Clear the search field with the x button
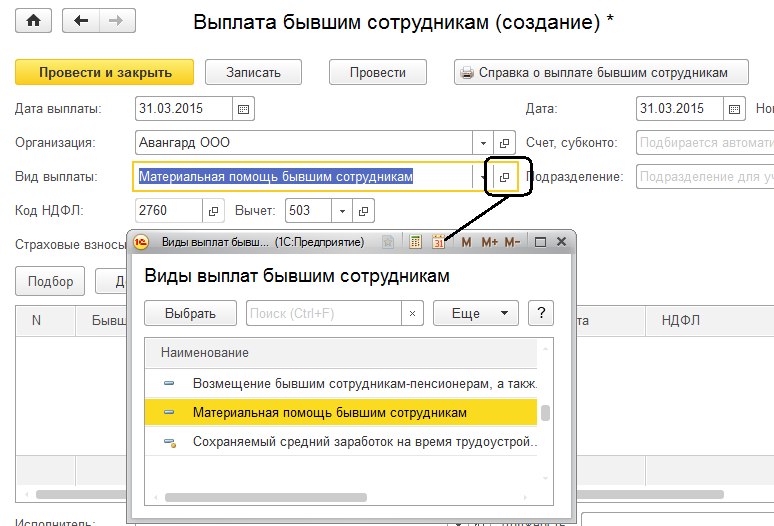 (x=412, y=313)
